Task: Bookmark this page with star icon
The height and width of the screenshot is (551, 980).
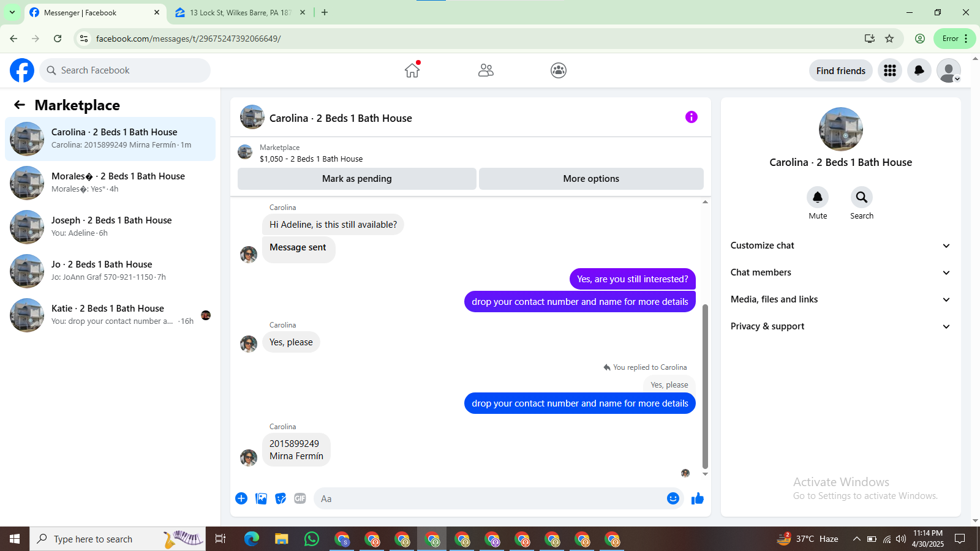Action: coord(889,39)
